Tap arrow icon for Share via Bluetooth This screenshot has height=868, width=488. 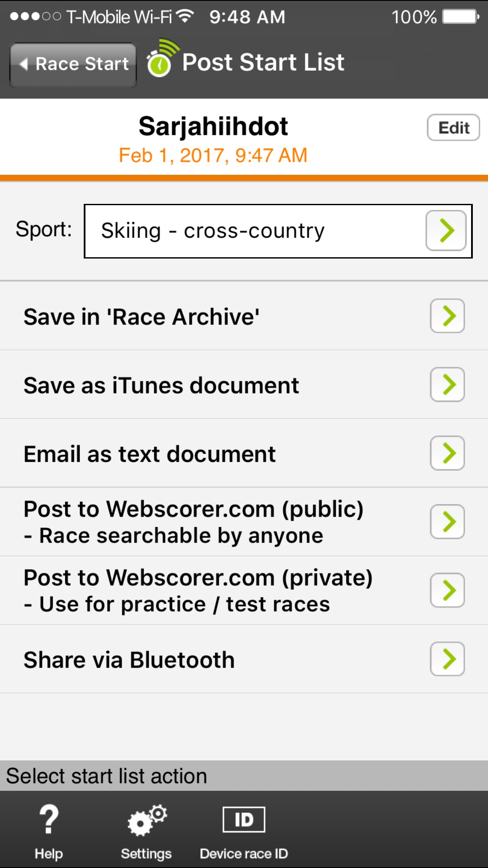click(x=447, y=659)
